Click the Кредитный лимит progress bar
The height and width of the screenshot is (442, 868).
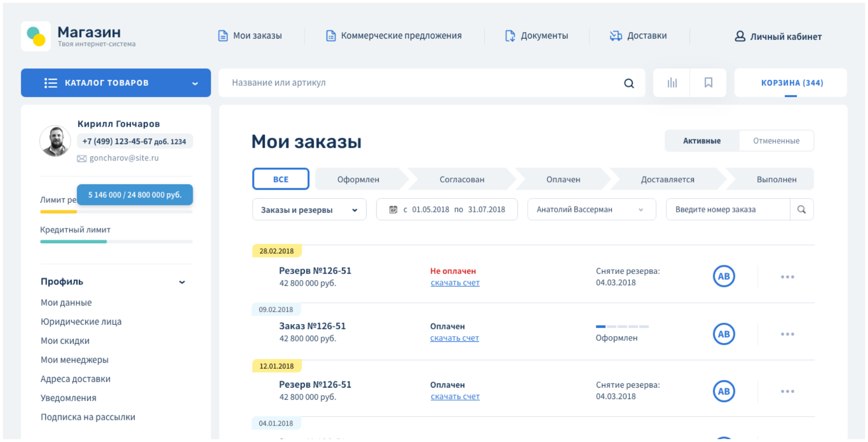point(116,242)
